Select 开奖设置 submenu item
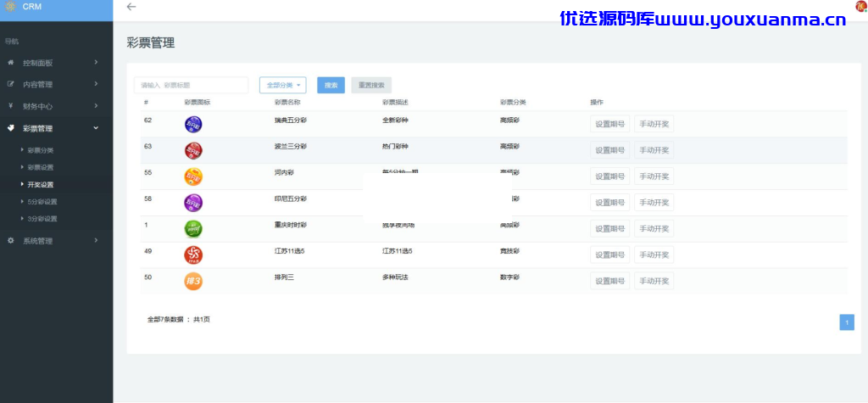Screen dimensions: 868x403 coord(41,185)
